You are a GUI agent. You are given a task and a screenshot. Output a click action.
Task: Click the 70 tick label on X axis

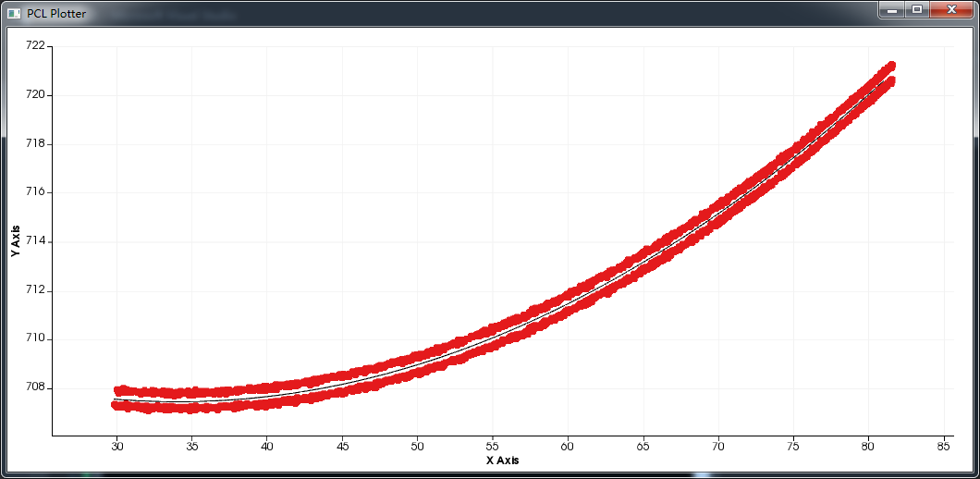[x=718, y=447]
